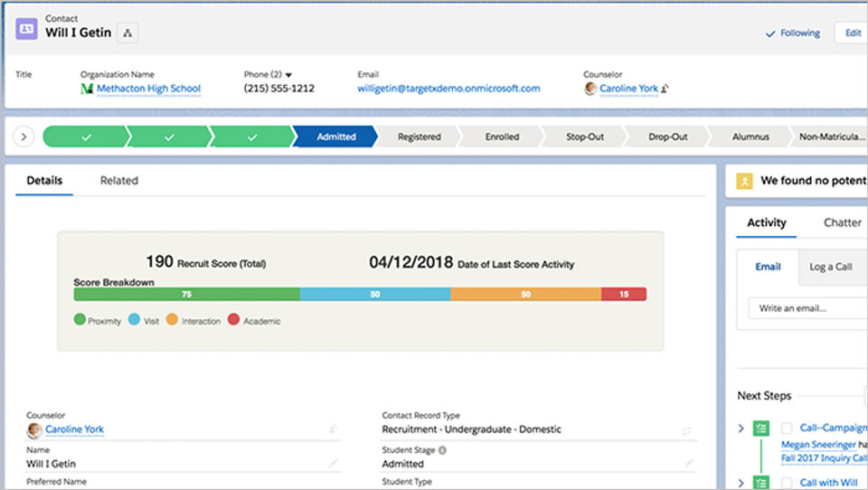Click the 04/12/2018 last score date

click(x=410, y=262)
